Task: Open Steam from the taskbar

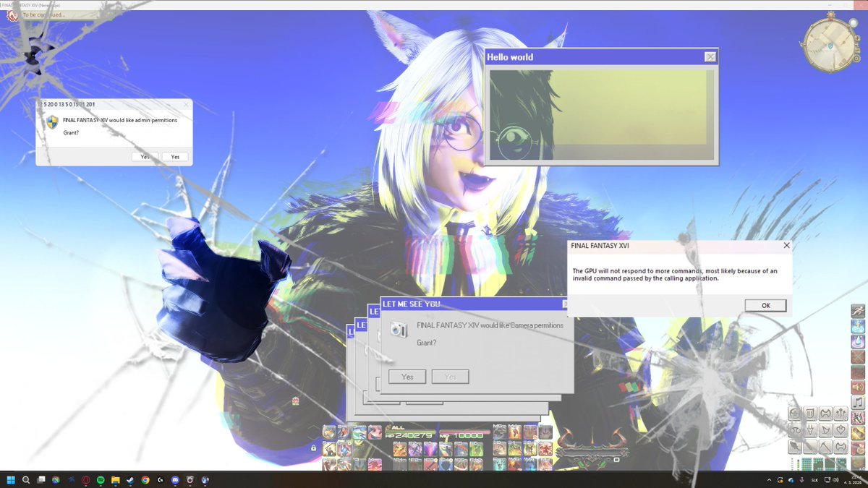Action: tap(130, 479)
